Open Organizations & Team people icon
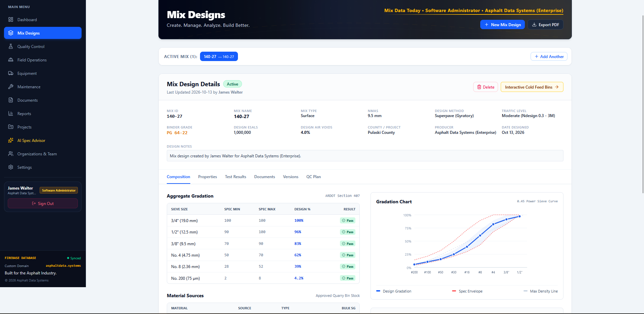This screenshot has height=314, width=644. click(x=11, y=154)
